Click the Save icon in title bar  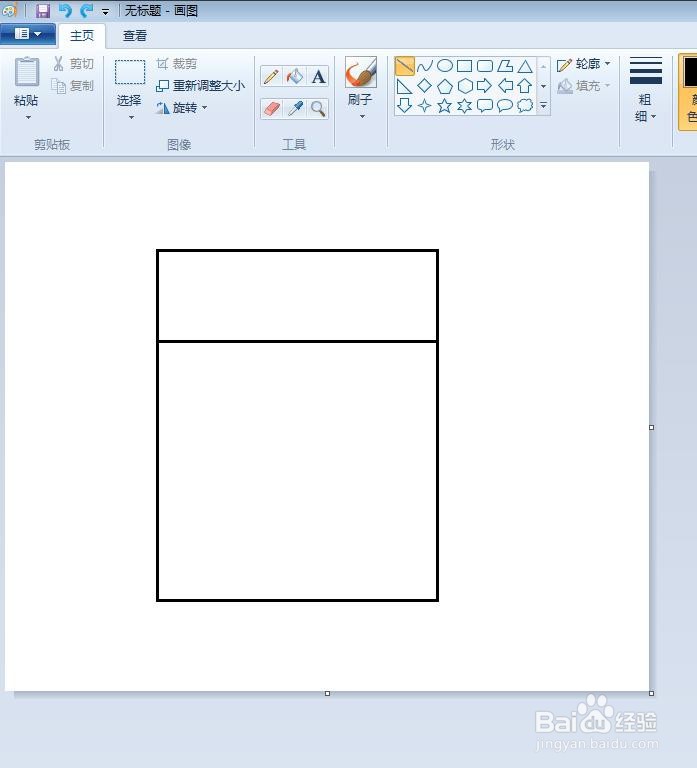(43, 10)
